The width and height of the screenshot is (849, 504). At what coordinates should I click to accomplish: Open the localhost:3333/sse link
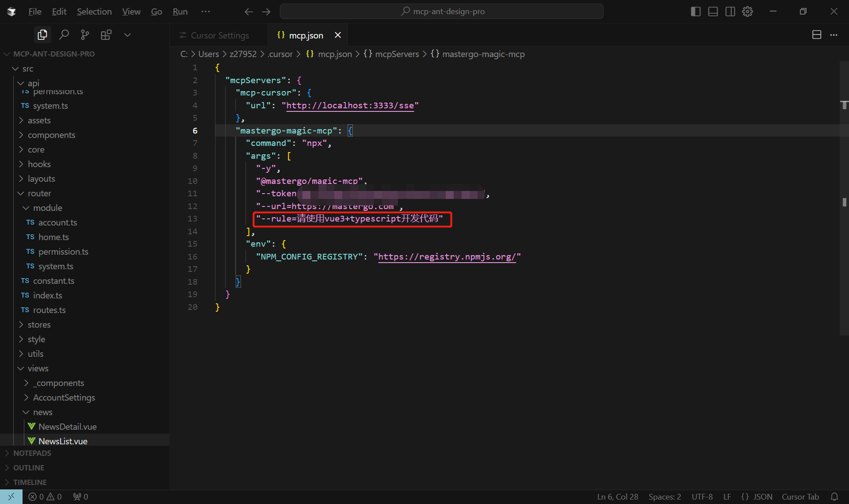tap(350, 106)
